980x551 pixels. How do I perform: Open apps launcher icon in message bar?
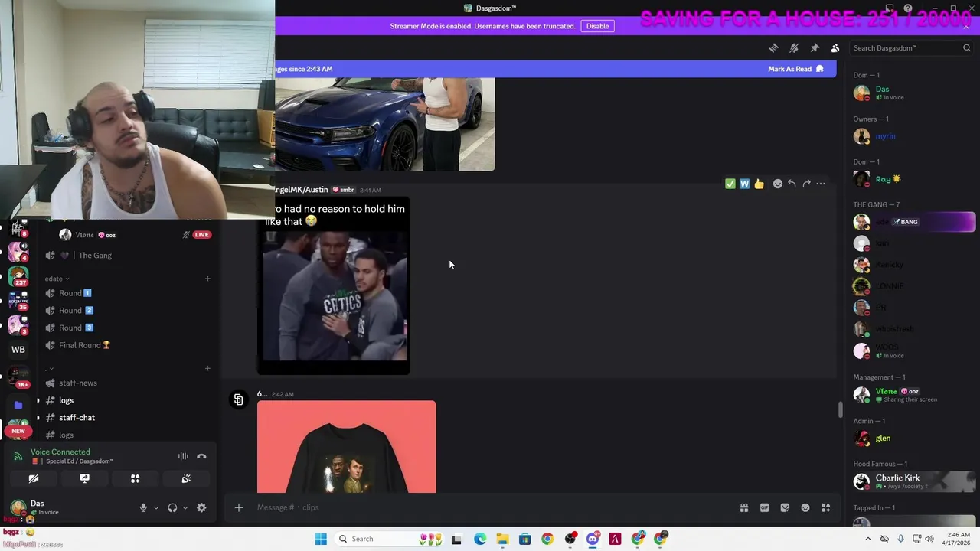coord(826,507)
